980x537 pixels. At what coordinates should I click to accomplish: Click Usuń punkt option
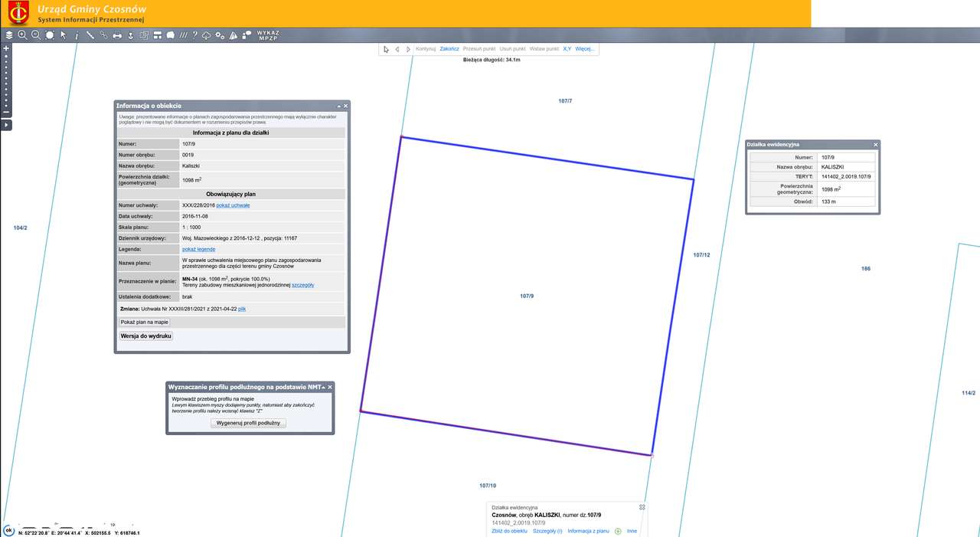[x=513, y=49]
